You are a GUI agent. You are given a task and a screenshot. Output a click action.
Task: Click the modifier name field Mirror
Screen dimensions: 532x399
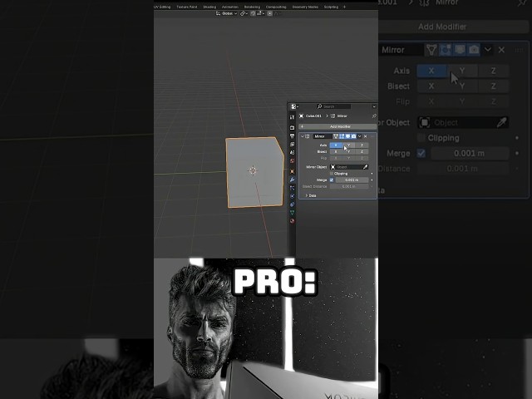click(322, 136)
